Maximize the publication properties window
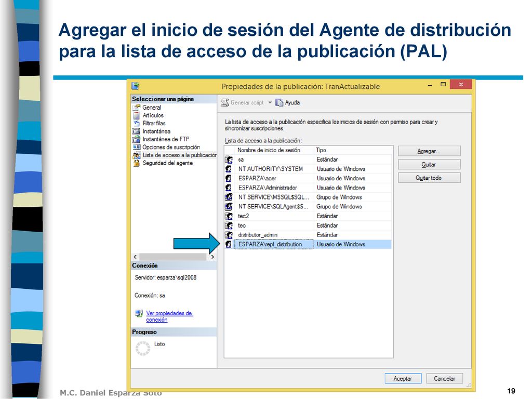 click(x=443, y=85)
